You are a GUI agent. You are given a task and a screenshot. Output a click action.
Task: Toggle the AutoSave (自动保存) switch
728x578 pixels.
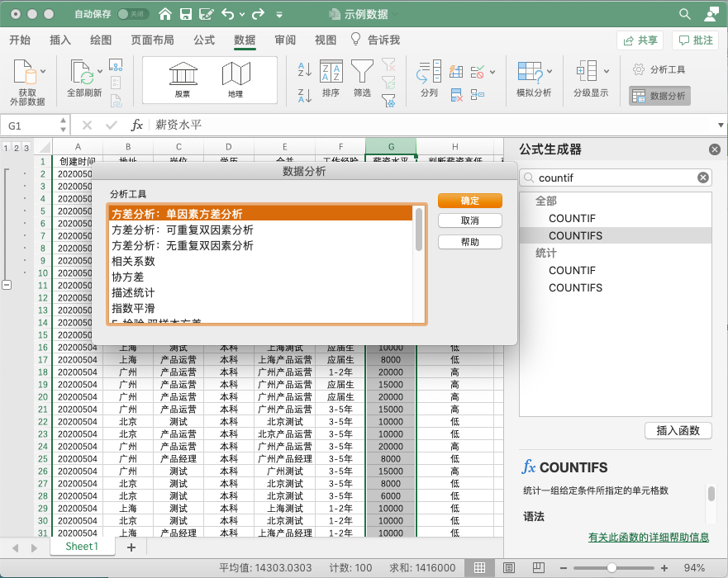coord(132,14)
